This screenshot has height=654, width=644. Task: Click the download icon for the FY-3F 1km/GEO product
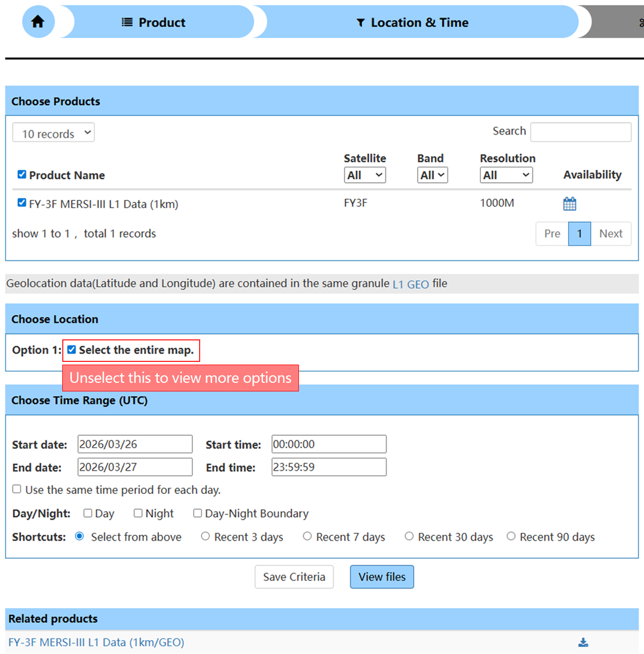point(583,642)
